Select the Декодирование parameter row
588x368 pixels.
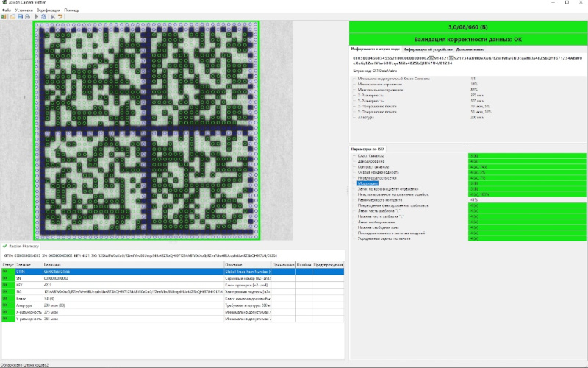coord(469,161)
